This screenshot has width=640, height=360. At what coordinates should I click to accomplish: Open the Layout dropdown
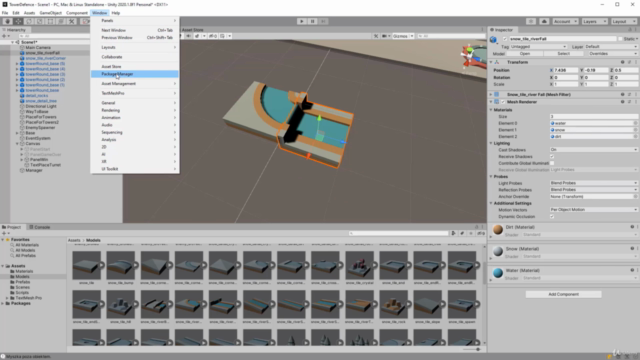point(624,21)
